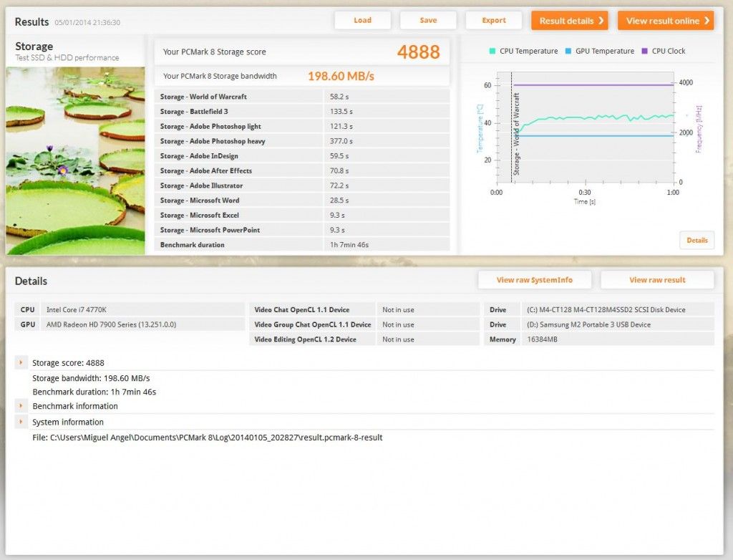Open View result online
This screenshot has height=560, width=733.
666,21
